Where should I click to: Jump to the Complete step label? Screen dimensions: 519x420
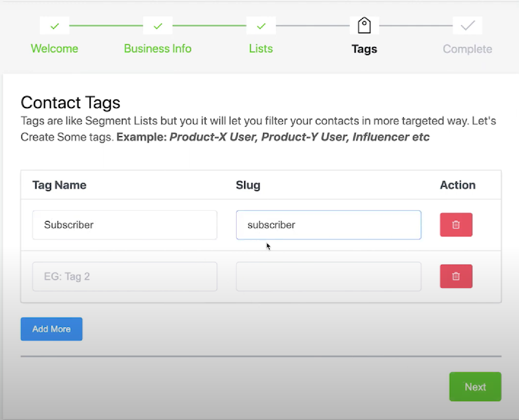tap(467, 49)
